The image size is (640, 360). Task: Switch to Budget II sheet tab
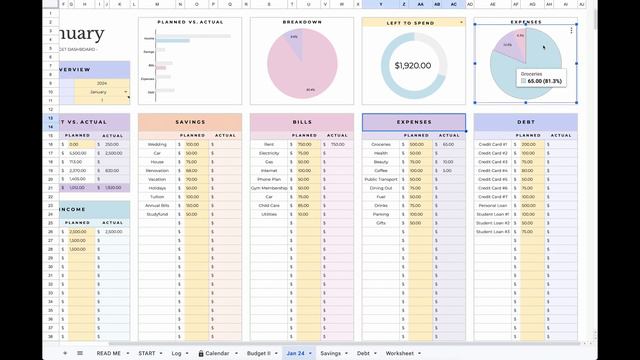(x=259, y=353)
